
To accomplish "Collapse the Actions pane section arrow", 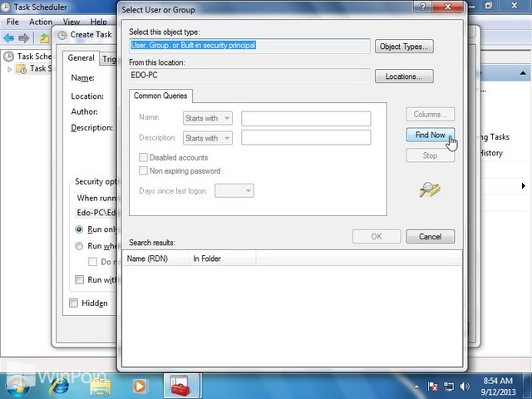I will pos(523,73).
